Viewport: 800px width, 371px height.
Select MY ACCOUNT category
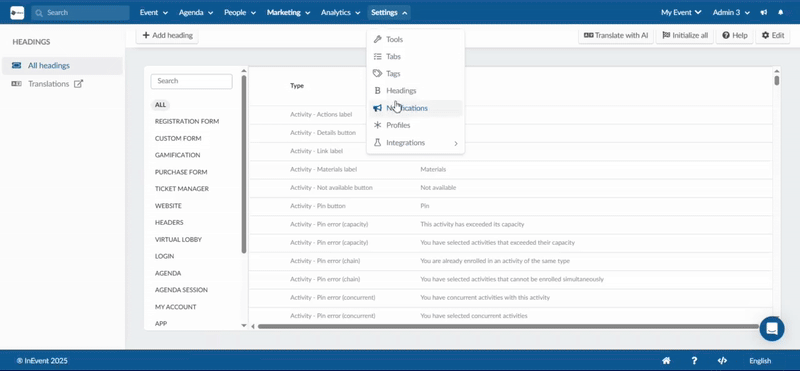coord(176,307)
